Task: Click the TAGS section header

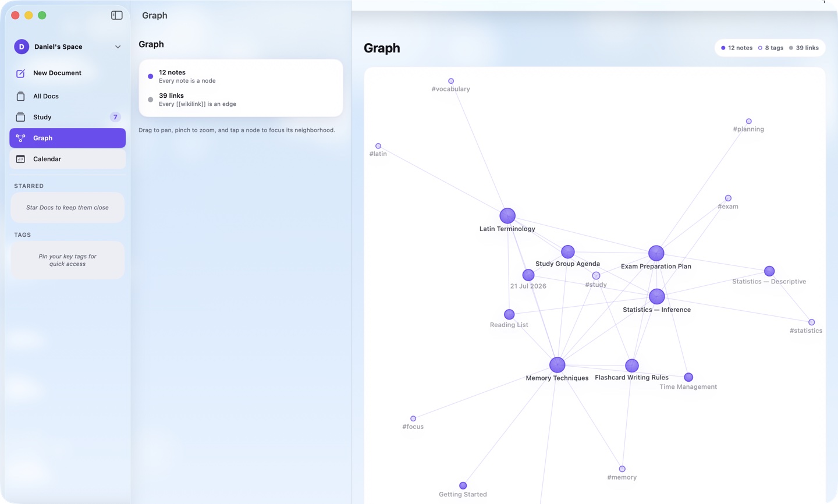Action: (23, 235)
